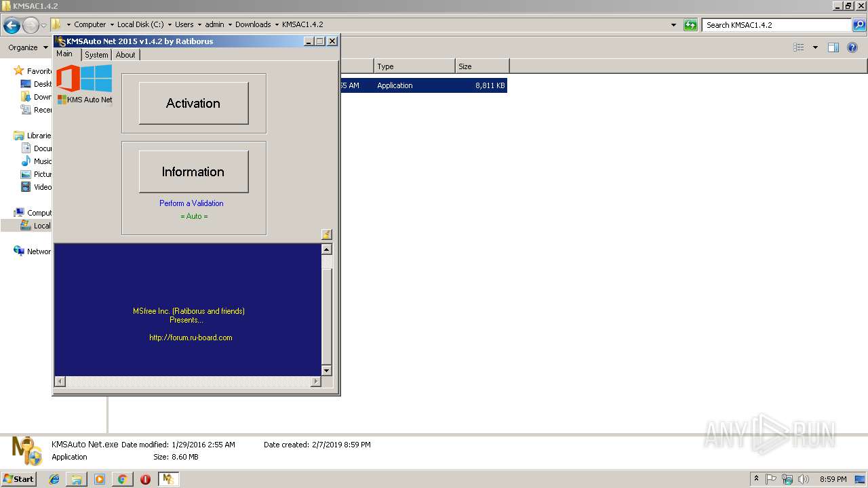Select the Main tab

[x=64, y=54]
